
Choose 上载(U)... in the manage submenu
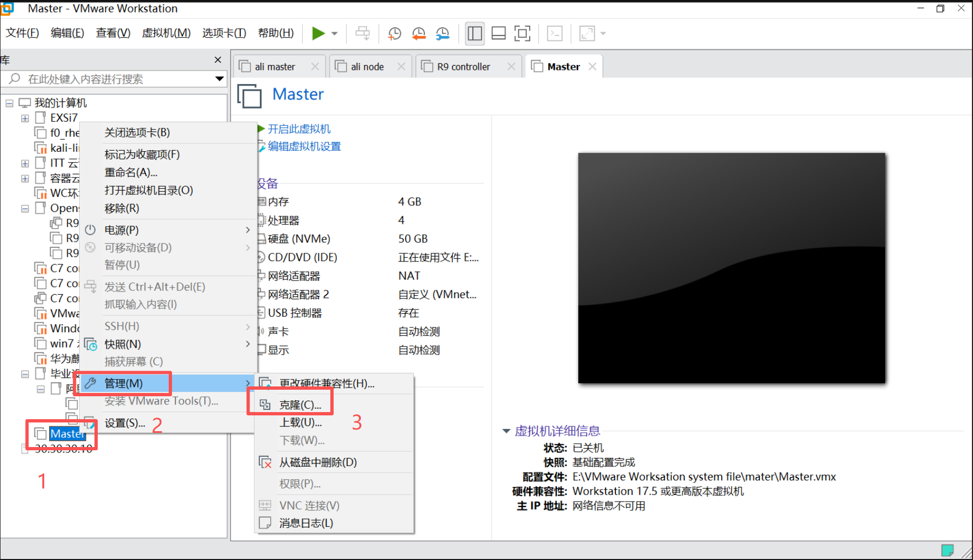point(334,422)
